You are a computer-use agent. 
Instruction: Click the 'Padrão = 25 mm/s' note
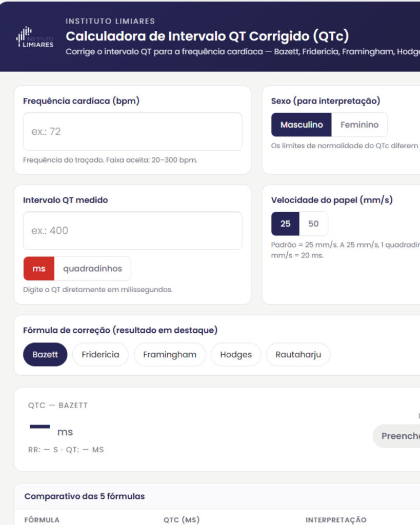pyautogui.click(x=345, y=250)
